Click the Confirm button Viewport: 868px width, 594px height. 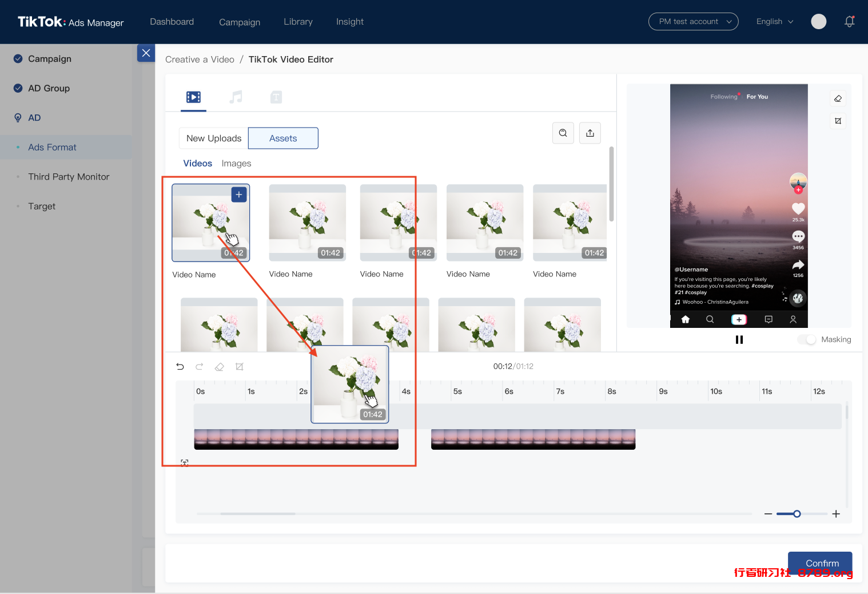pyautogui.click(x=820, y=563)
